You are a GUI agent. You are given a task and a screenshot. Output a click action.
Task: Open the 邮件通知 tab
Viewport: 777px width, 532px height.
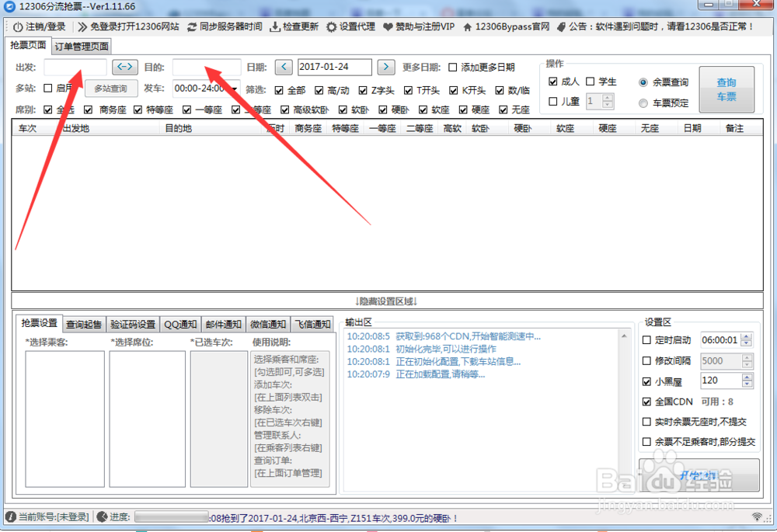223,325
